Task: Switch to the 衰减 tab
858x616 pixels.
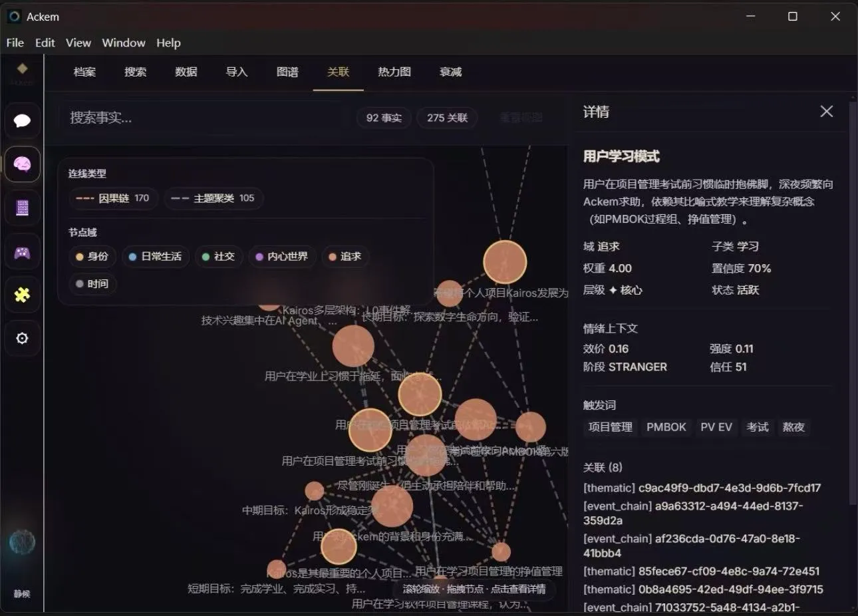Action: click(x=450, y=72)
